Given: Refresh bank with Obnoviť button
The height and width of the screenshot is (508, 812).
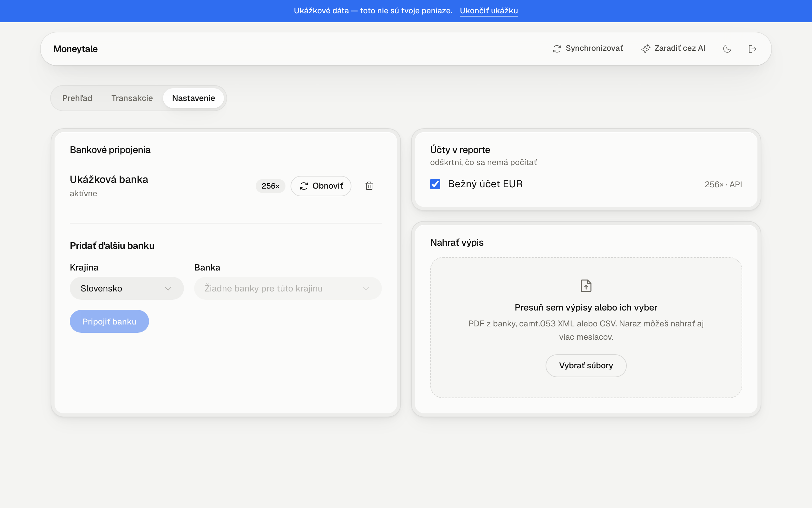Looking at the screenshot, I should click(x=321, y=186).
